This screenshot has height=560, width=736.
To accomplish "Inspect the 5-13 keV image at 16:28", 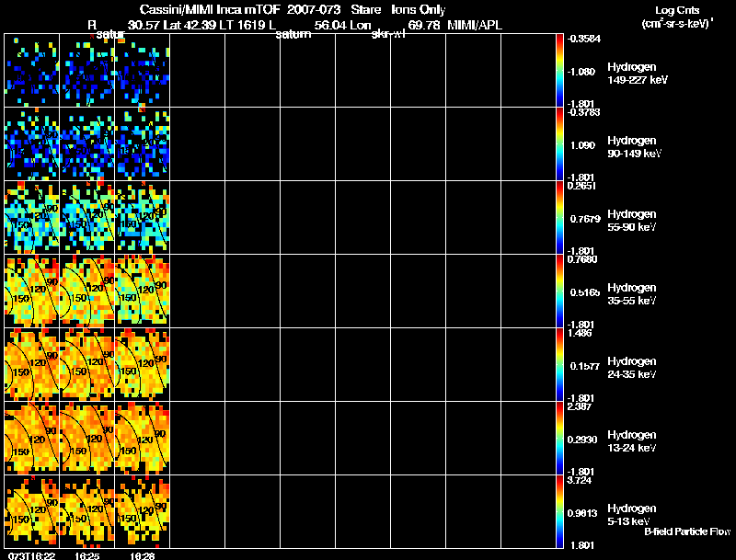I will [x=143, y=511].
